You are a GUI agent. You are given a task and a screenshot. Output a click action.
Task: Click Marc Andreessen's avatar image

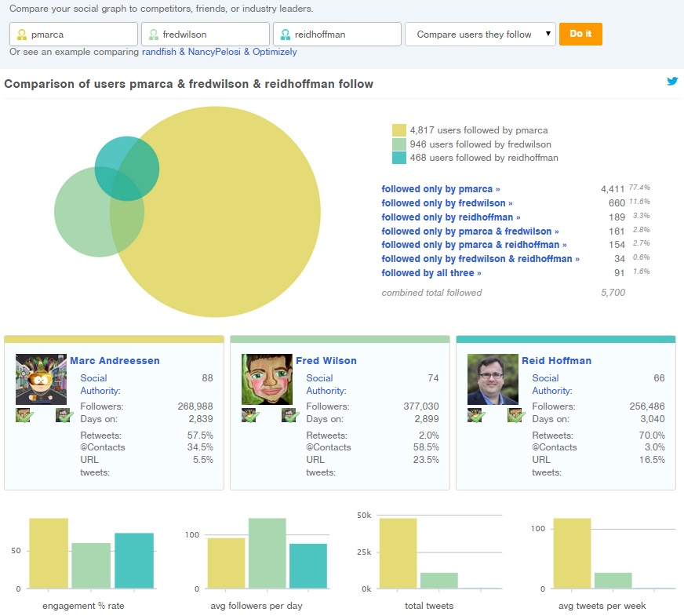(41, 379)
